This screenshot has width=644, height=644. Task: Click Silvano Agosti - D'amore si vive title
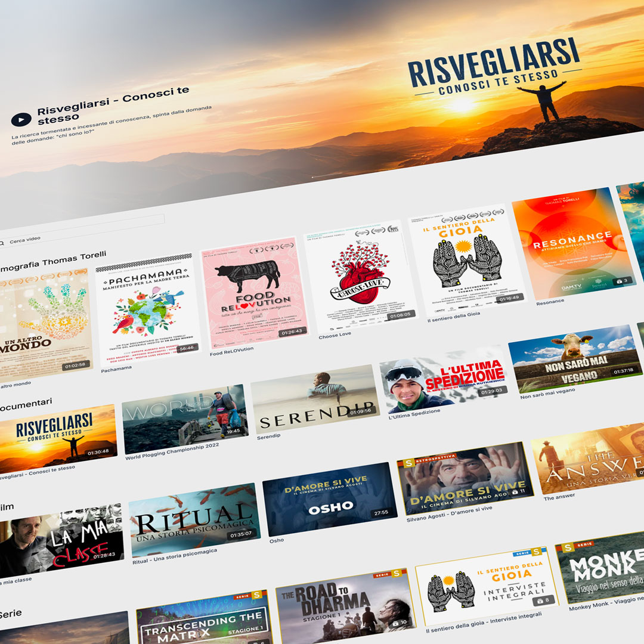coord(450,514)
